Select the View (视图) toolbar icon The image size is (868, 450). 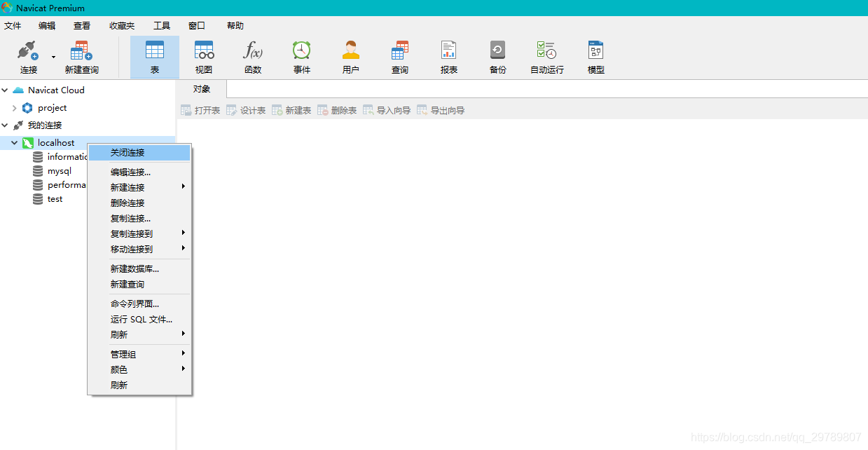click(204, 50)
